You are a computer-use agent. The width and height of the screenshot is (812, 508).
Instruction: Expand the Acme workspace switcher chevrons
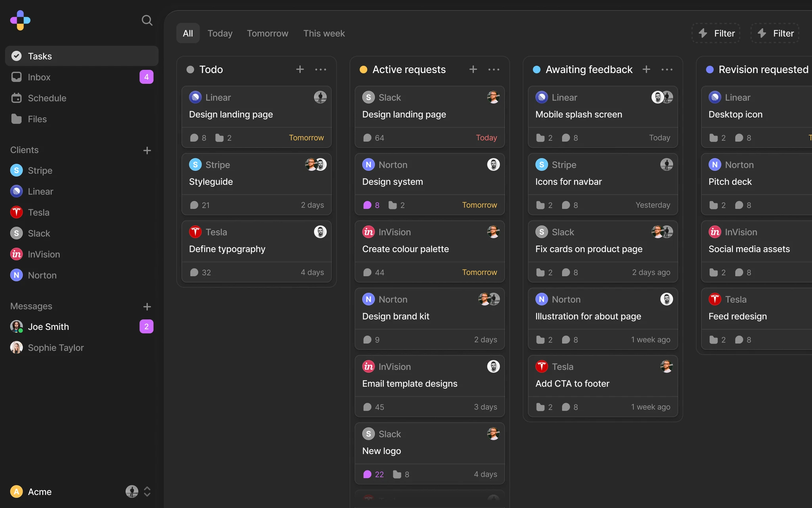click(147, 492)
